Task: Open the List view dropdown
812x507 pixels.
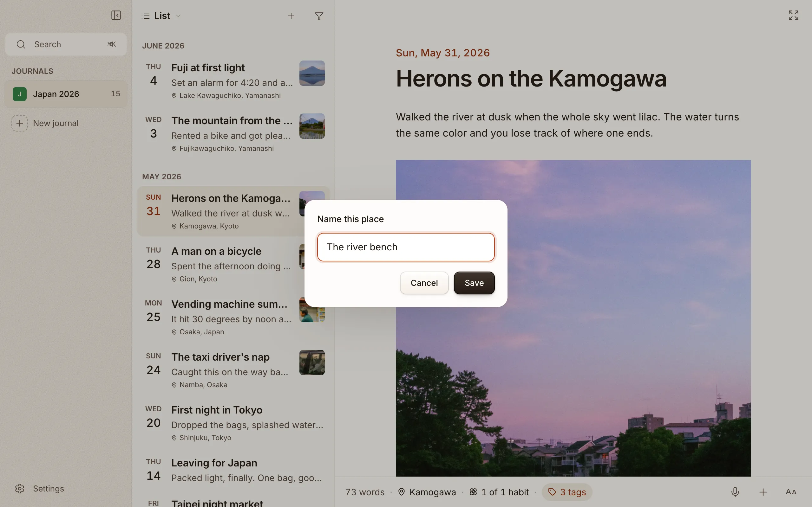Action: (x=161, y=16)
